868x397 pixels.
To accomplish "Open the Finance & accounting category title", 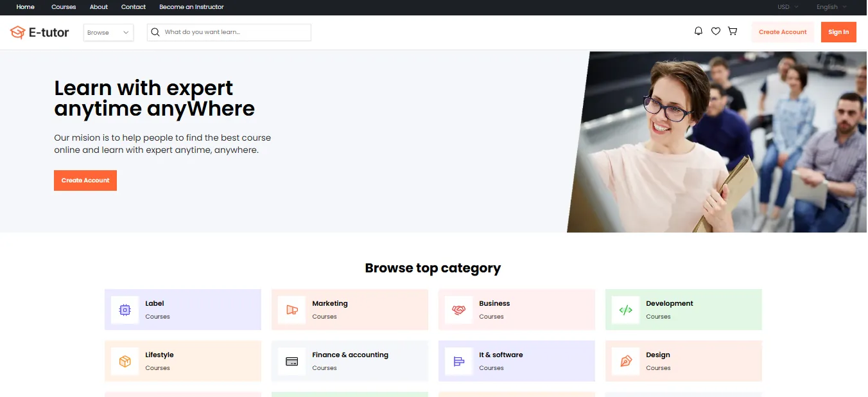I will pos(350,355).
